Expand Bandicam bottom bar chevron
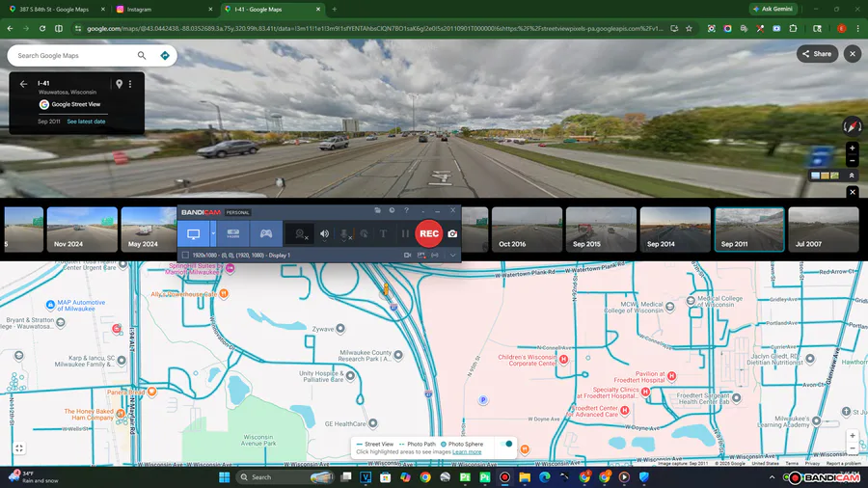868x488 pixels. [x=453, y=255]
